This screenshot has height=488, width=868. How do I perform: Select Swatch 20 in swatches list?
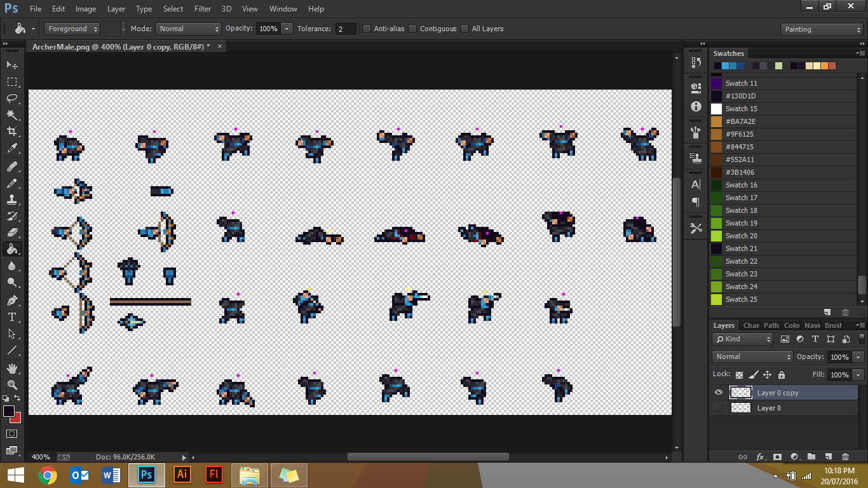(x=783, y=236)
